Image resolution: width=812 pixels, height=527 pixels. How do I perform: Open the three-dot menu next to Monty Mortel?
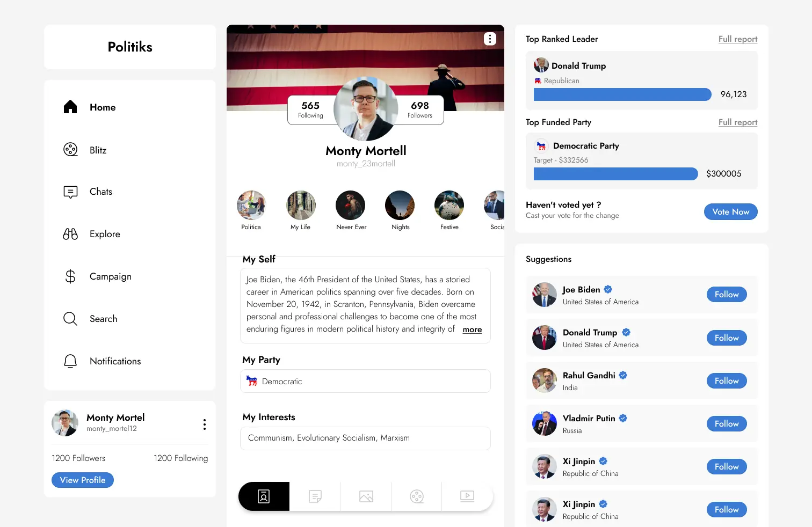click(204, 424)
